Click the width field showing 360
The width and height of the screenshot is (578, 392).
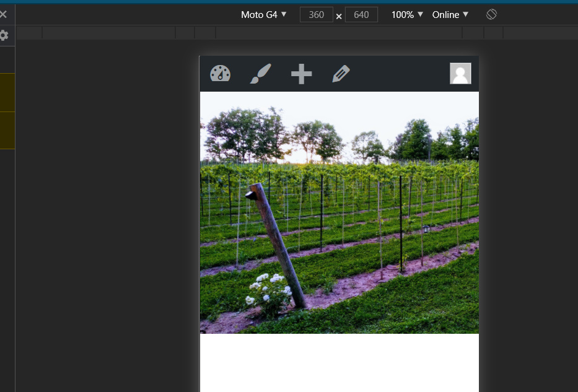[x=317, y=15]
